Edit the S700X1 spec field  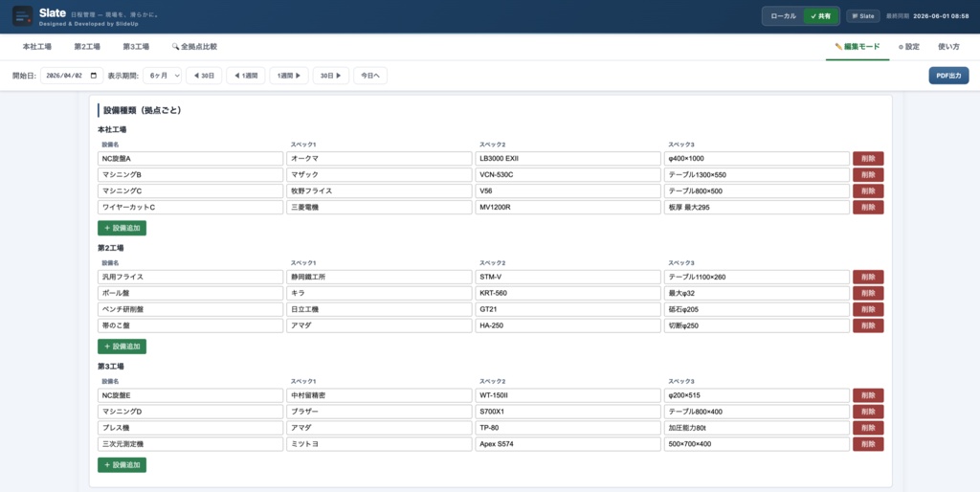568,412
